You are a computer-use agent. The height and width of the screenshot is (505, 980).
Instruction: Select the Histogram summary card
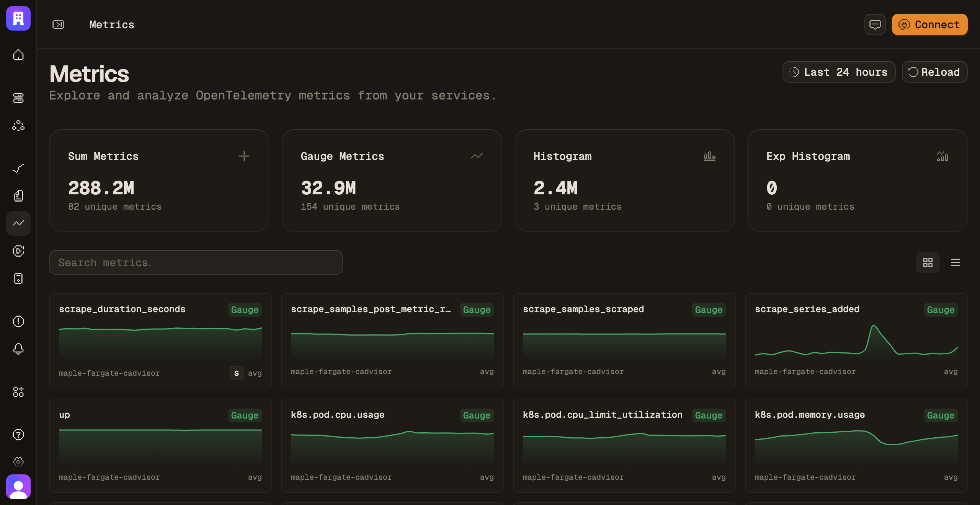click(625, 181)
